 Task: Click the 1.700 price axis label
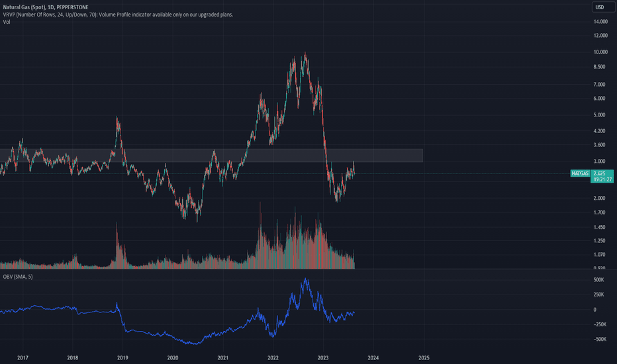[599, 212]
